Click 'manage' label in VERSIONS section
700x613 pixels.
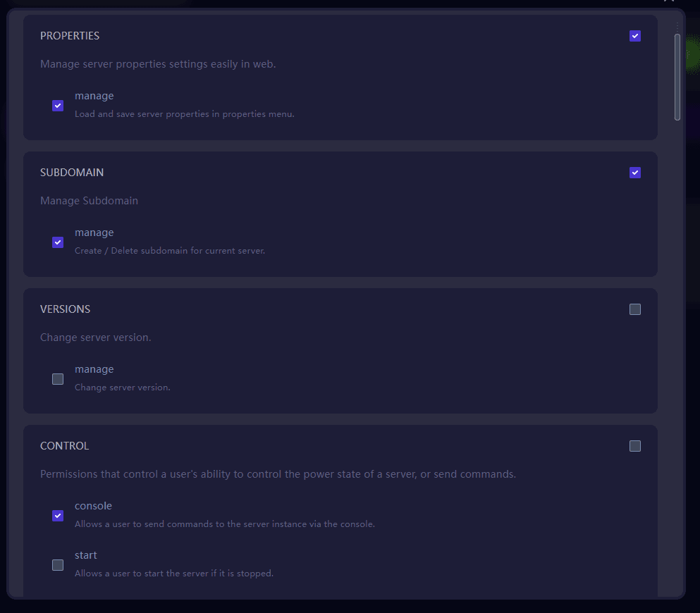tap(94, 369)
